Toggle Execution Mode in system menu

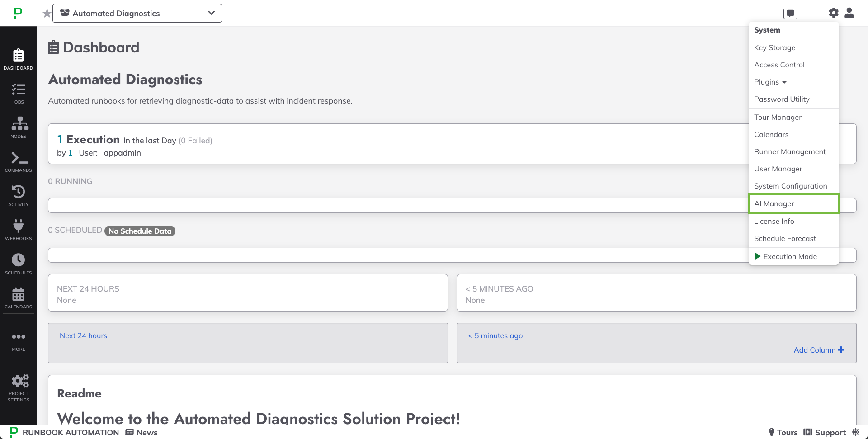(789, 256)
